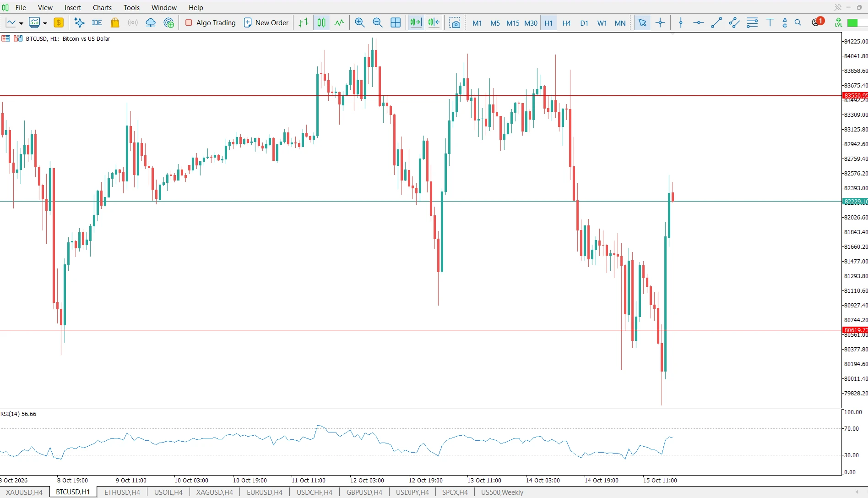This screenshot has height=498, width=868.
Task: Click the New Order button
Action: click(266, 22)
